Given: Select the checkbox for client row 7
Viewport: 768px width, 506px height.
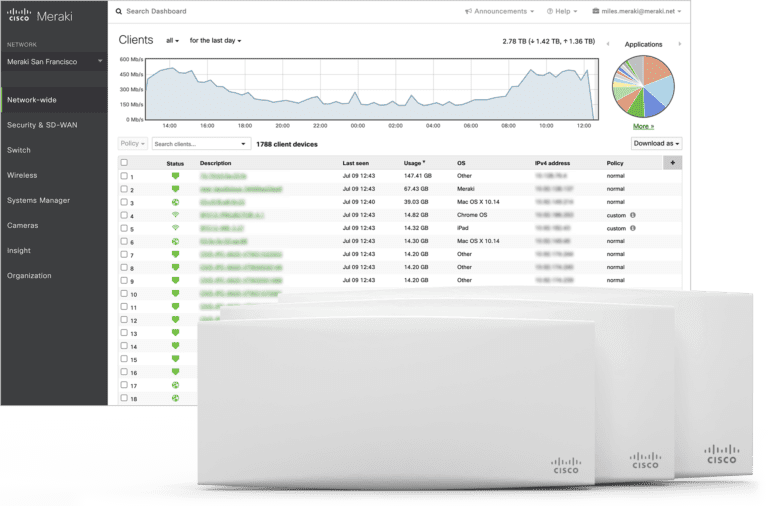Looking at the screenshot, I should [124, 255].
